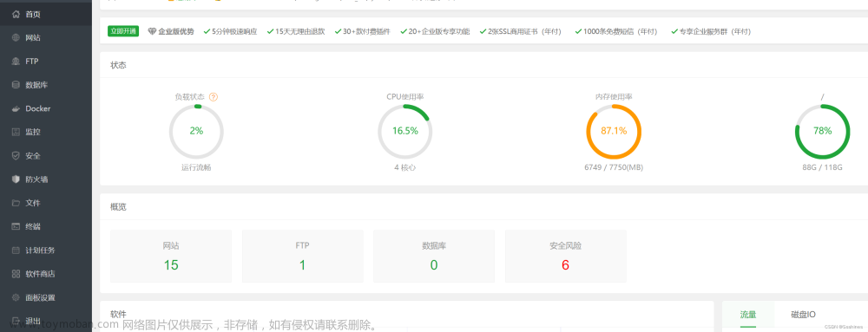Click the calendar icon beside 计划任务
This screenshot has width=868, height=332.
(16, 251)
